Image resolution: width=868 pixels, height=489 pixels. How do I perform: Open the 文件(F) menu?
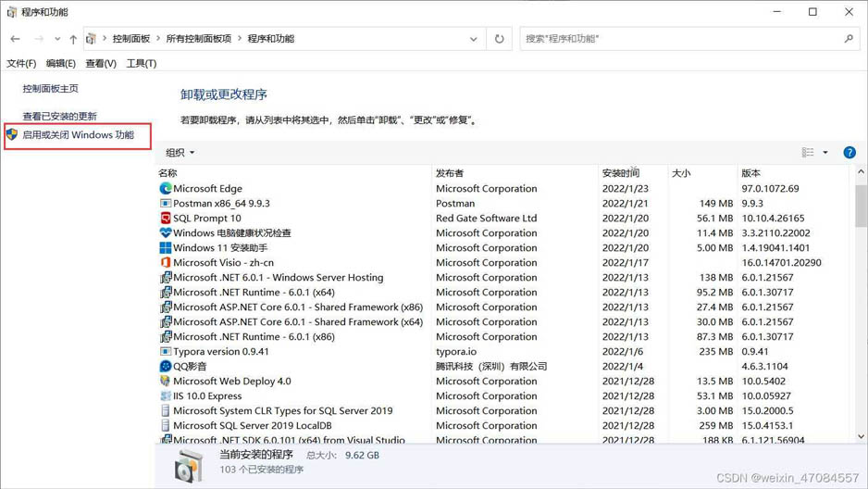(x=21, y=63)
